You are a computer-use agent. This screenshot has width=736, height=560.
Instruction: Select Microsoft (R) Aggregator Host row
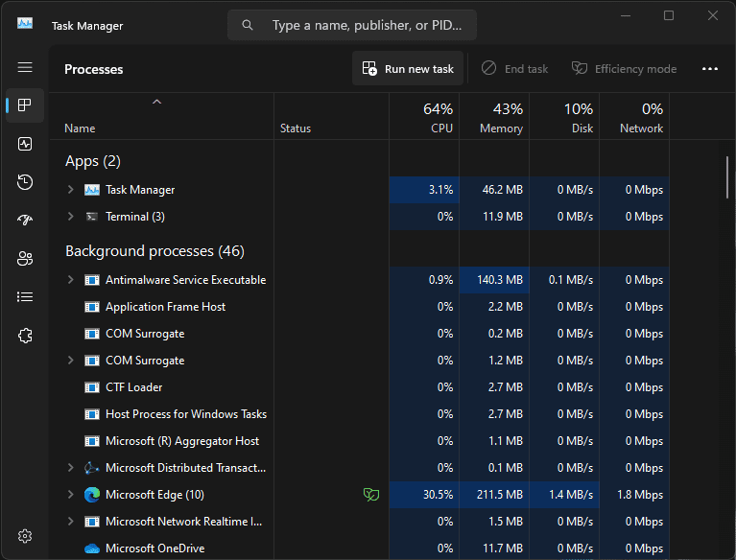coord(359,441)
